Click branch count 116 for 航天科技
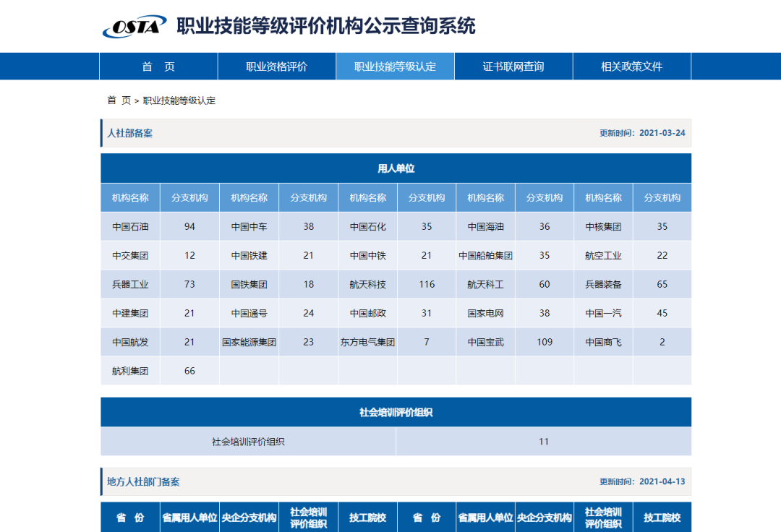Screen dimensions: 781x532 pyautogui.click(x=427, y=284)
